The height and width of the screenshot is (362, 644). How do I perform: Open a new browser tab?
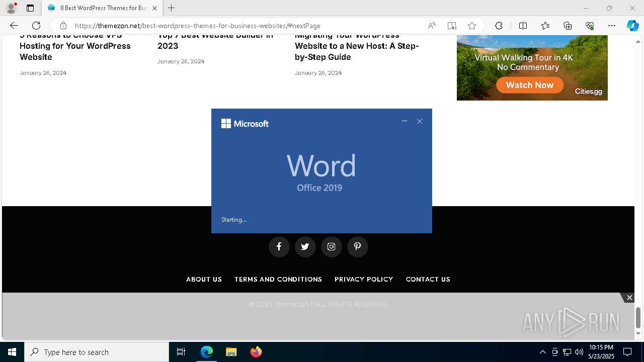[172, 8]
